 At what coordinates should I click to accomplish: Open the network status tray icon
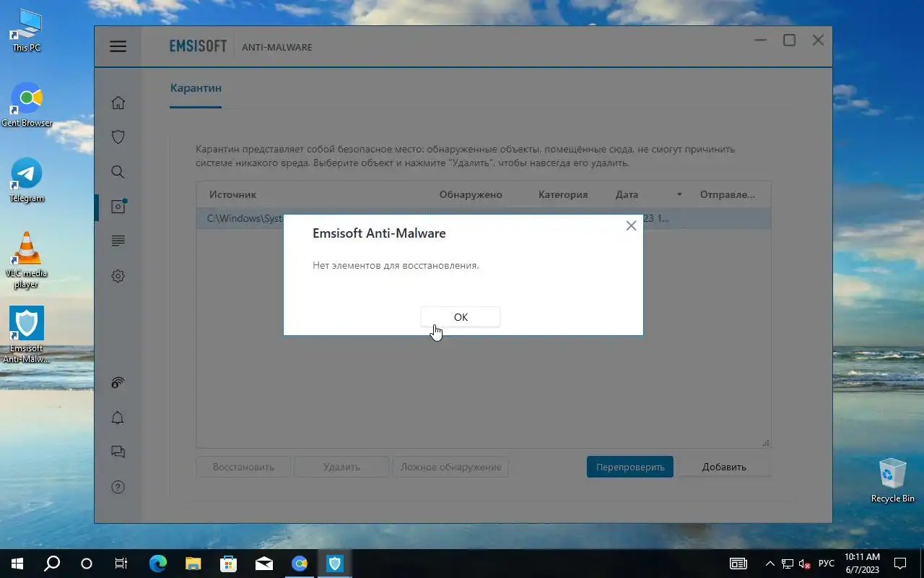[788, 564]
